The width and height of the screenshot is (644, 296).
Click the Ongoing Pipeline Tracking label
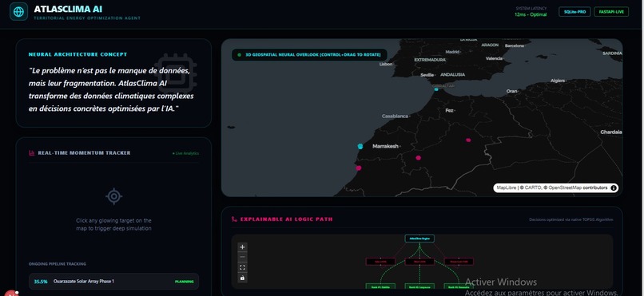point(58,264)
